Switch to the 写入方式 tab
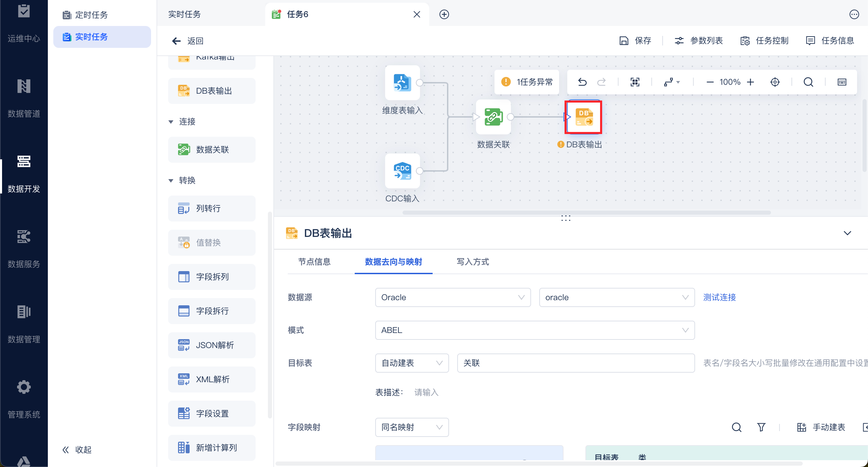Screen dimensions: 868x467 point(473,262)
